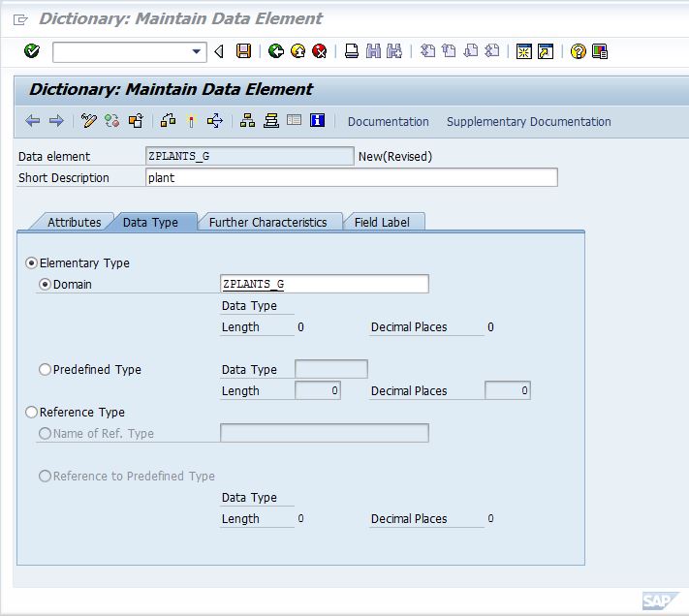Toggle Display/Change with the pencil icon
689x616 pixels.
point(88,121)
